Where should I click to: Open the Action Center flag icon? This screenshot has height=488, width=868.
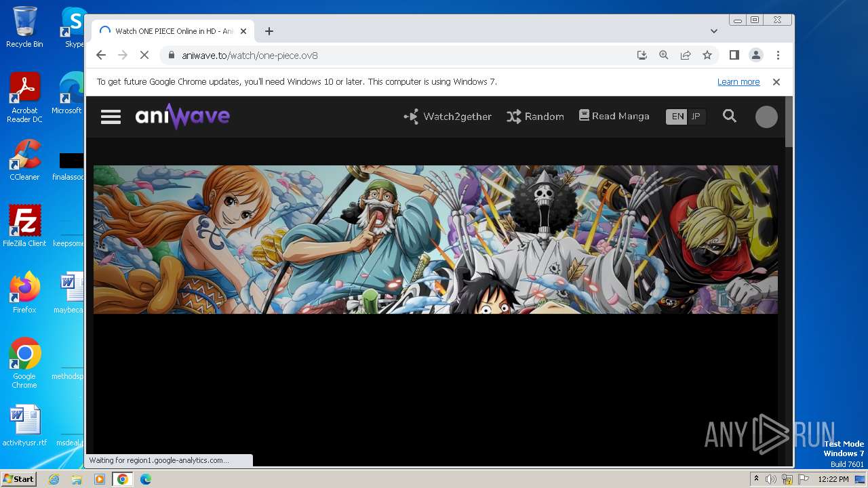803,479
